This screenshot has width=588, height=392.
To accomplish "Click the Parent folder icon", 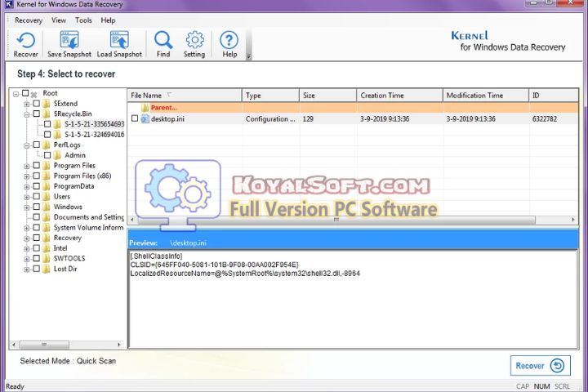I will [x=145, y=108].
